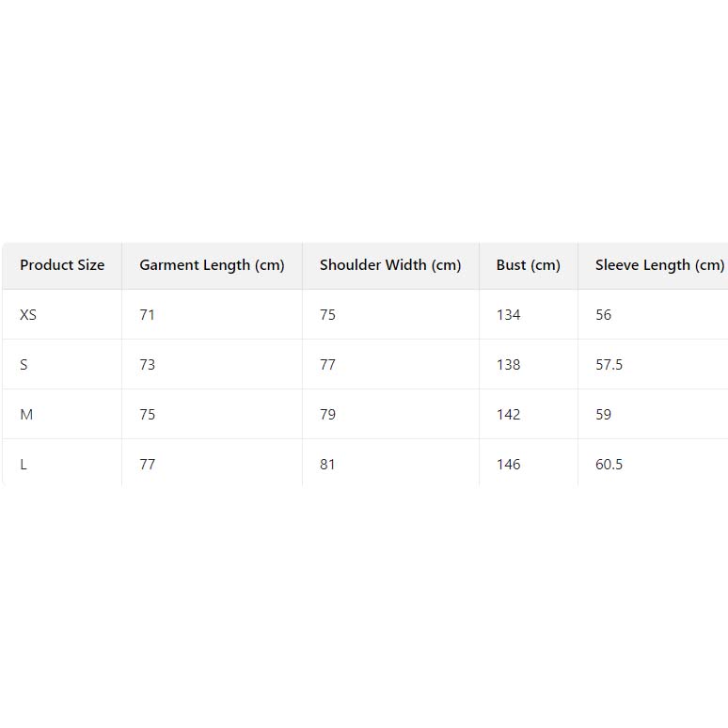This screenshot has width=728, height=728.
Task: Click sleeve length value 60.5
Action: [x=609, y=465]
